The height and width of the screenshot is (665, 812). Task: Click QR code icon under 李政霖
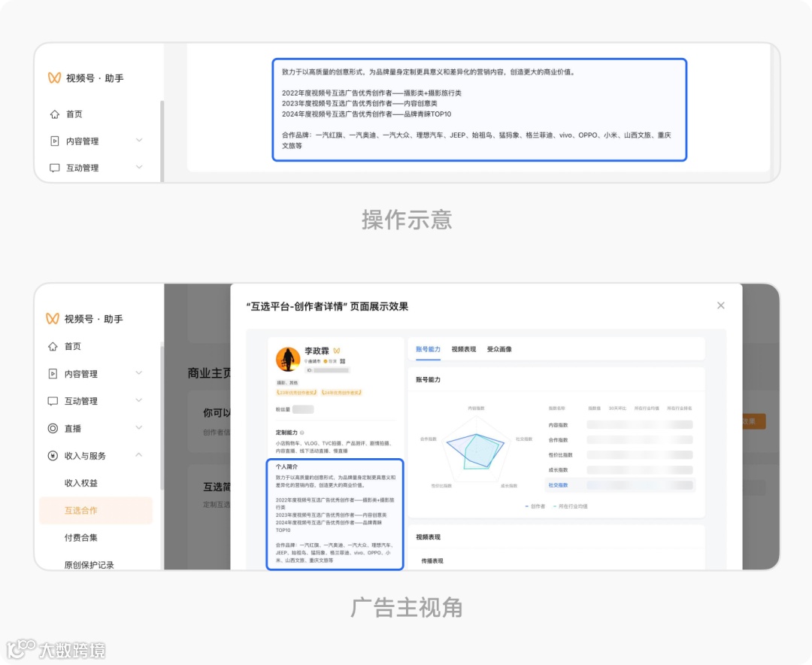point(342,361)
